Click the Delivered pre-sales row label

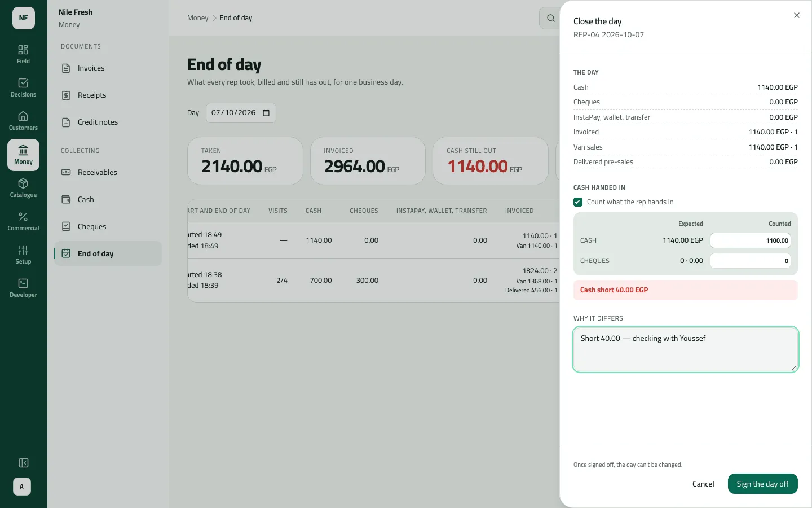coord(603,162)
